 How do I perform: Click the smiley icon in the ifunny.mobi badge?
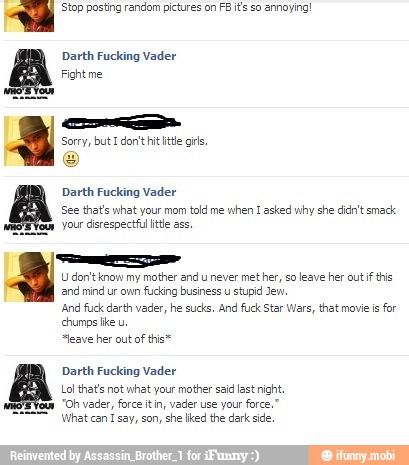tap(327, 455)
